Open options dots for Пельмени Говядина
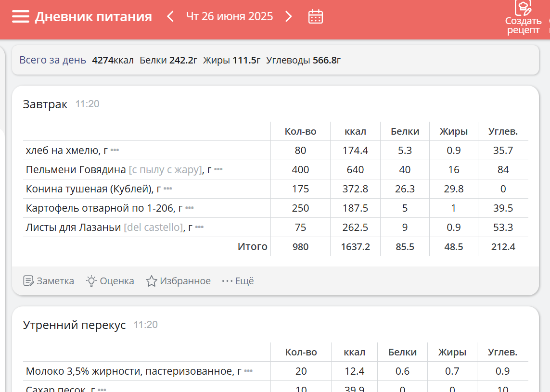 coord(218,169)
